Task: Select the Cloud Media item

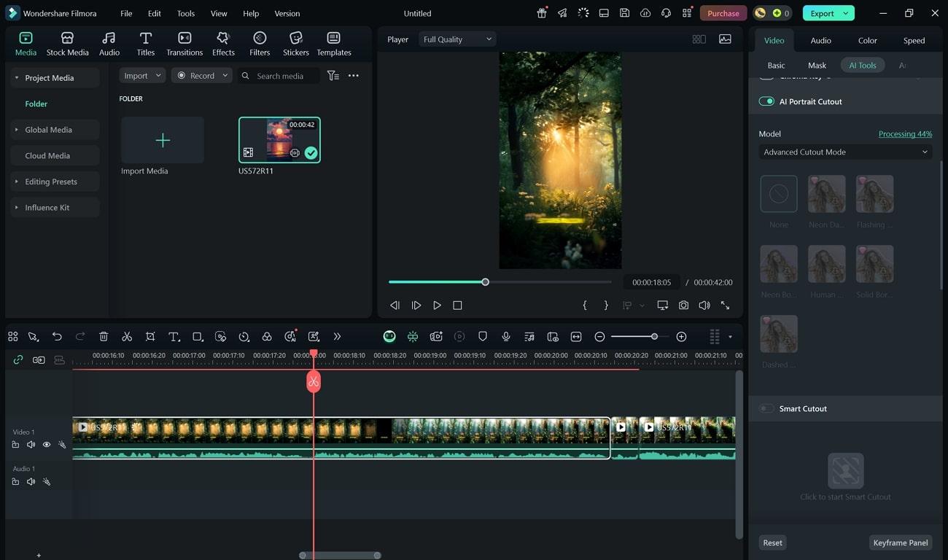Action: pos(55,155)
